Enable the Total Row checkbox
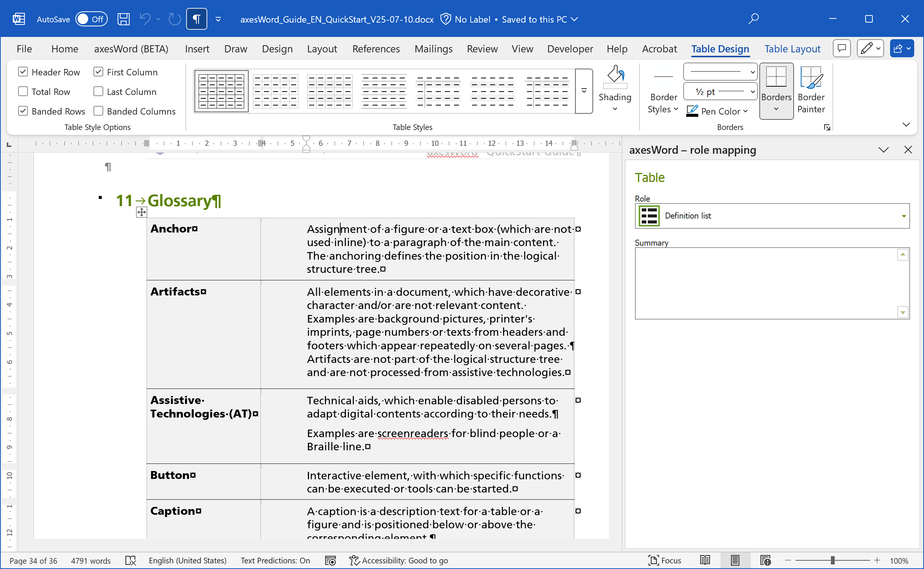924x569 pixels. tap(23, 91)
